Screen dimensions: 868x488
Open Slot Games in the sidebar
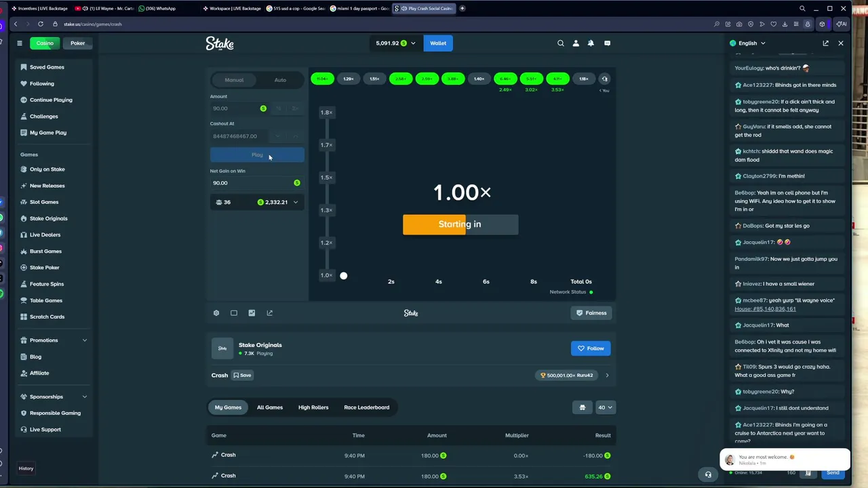pos(44,202)
